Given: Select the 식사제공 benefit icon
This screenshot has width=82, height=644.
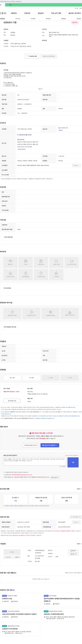Looking at the screenshot, I should pos(56,274).
